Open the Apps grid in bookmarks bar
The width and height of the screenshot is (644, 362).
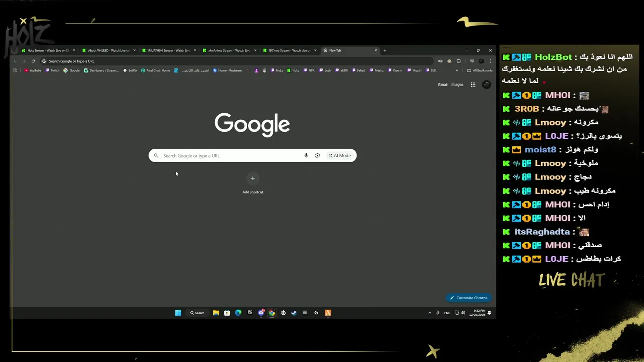15,71
